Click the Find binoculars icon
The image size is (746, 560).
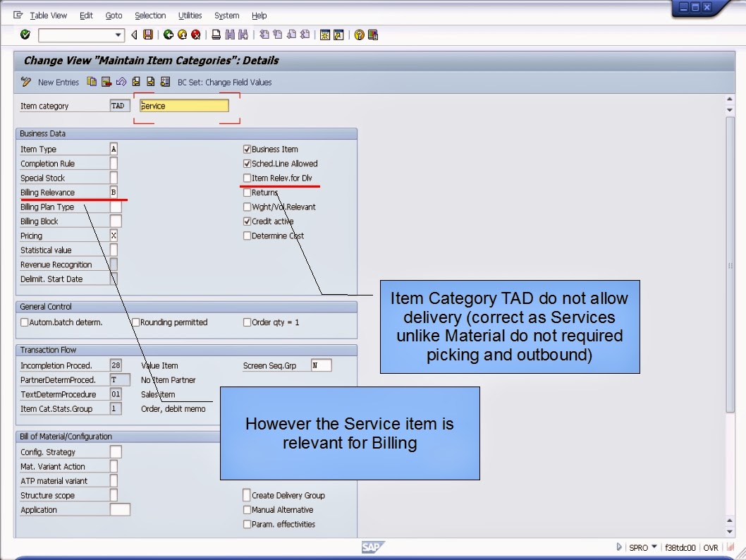point(230,35)
